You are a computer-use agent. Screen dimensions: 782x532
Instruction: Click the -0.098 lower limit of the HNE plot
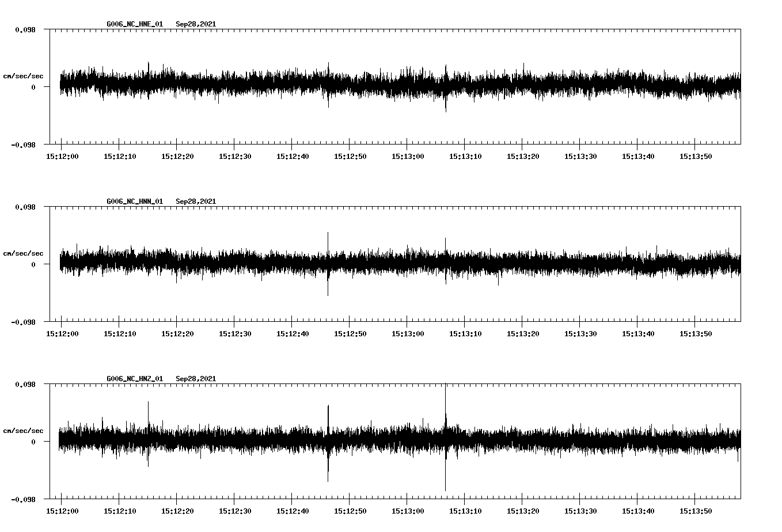point(23,145)
